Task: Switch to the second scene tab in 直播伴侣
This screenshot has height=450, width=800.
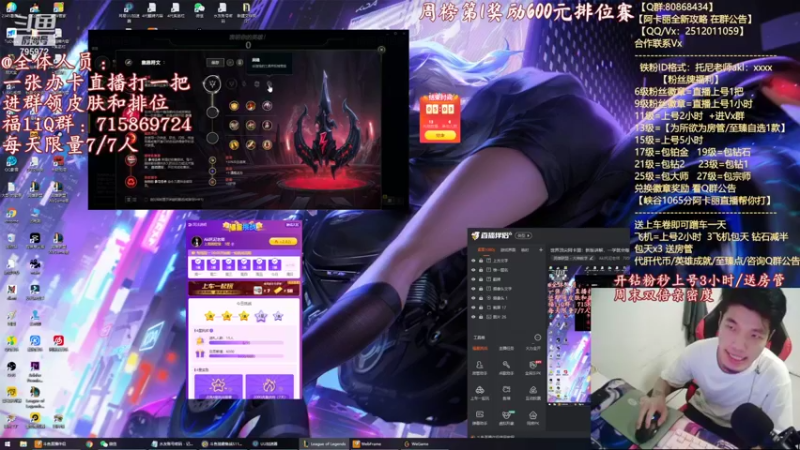Action: tap(507, 250)
